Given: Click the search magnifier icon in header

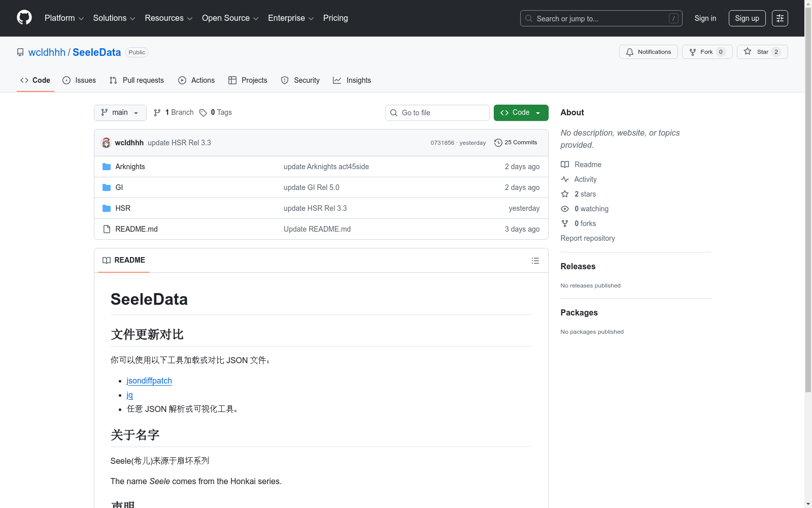Looking at the screenshot, I should pyautogui.click(x=529, y=18).
